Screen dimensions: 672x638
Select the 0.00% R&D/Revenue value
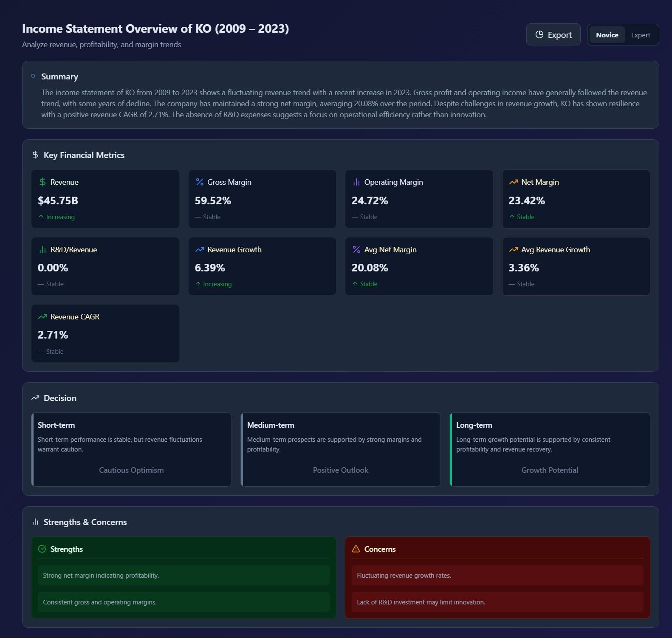[53, 268]
